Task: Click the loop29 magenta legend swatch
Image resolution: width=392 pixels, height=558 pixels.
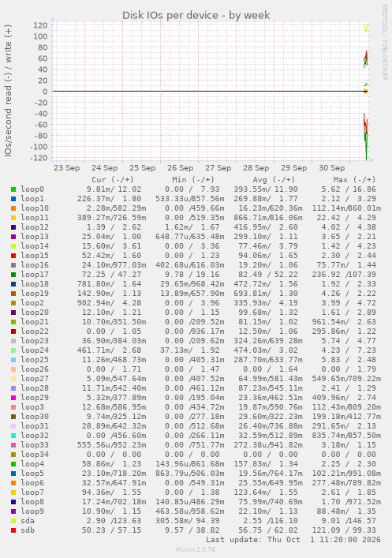Action: (13, 398)
